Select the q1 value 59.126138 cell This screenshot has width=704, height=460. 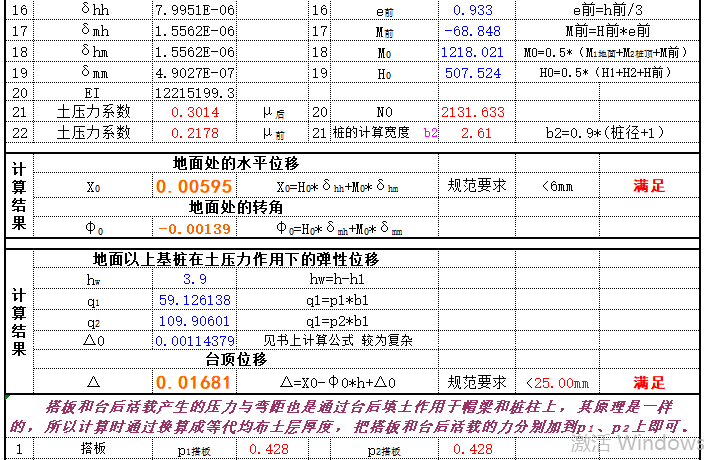[x=194, y=300]
